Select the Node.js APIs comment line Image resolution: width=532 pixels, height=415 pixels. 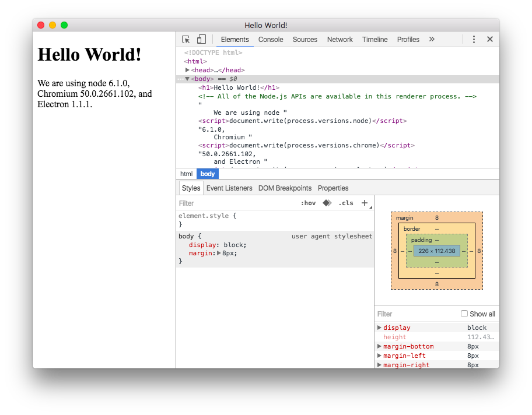(x=337, y=96)
